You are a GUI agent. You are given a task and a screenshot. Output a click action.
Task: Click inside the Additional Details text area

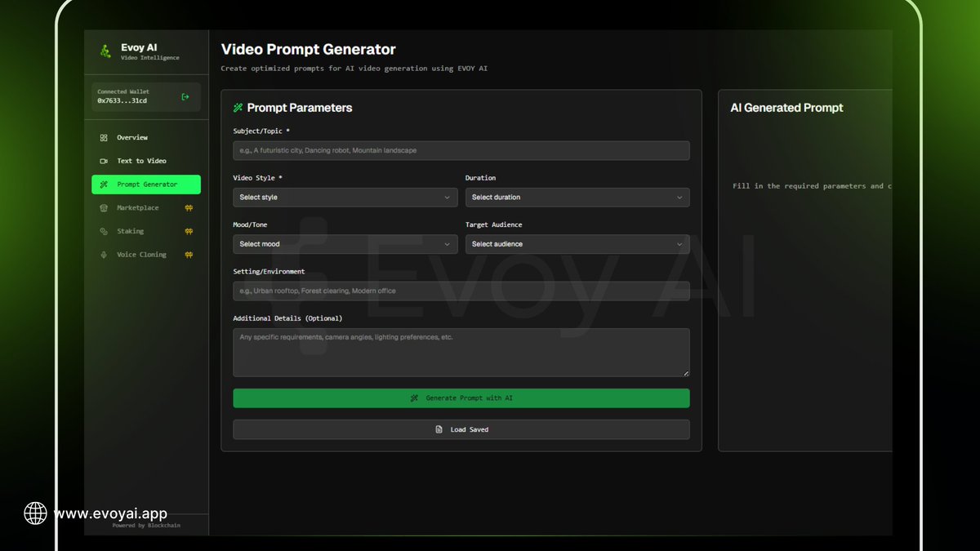461,353
